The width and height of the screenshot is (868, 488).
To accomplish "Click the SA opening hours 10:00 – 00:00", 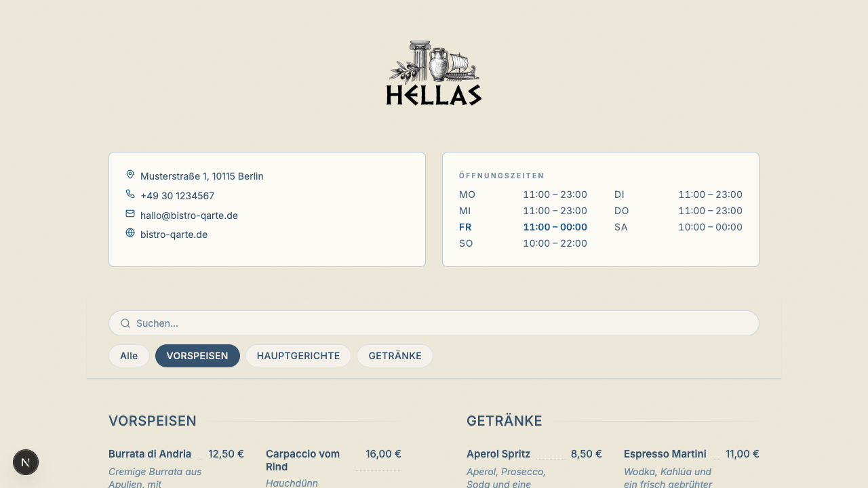I will click(678, 227).
